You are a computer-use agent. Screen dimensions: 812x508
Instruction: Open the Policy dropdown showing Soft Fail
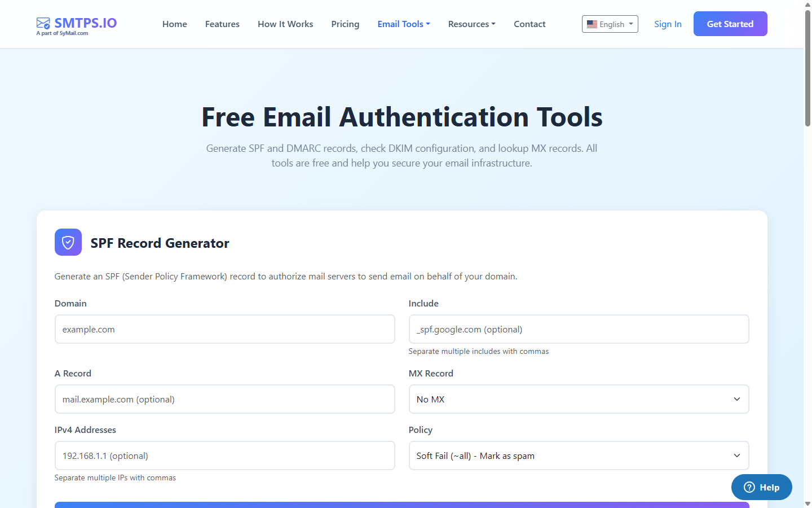579,456
